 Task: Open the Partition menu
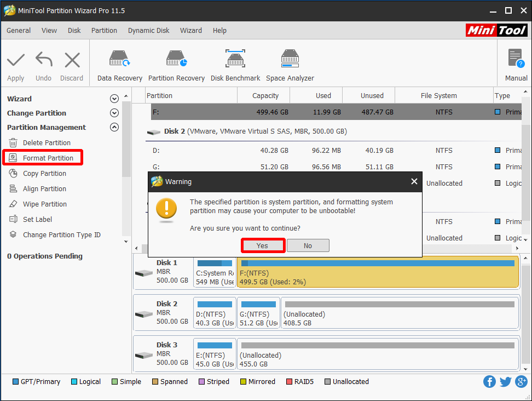104,31
